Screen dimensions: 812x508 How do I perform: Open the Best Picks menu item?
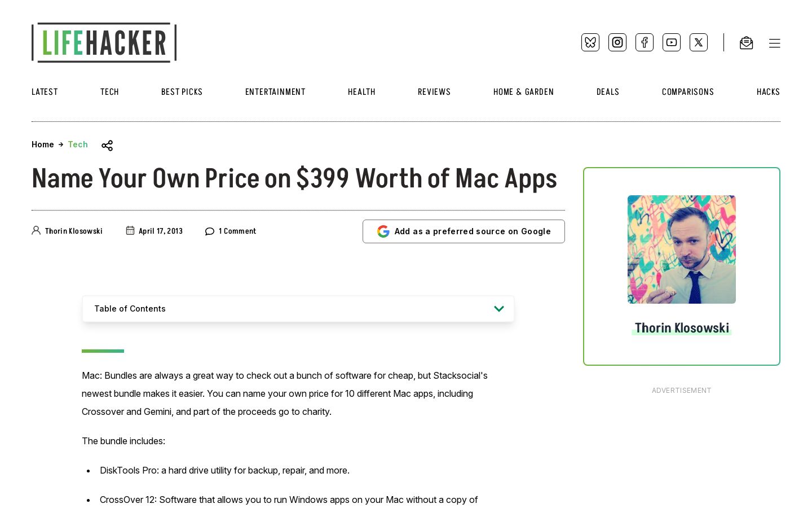click(182, 92)
